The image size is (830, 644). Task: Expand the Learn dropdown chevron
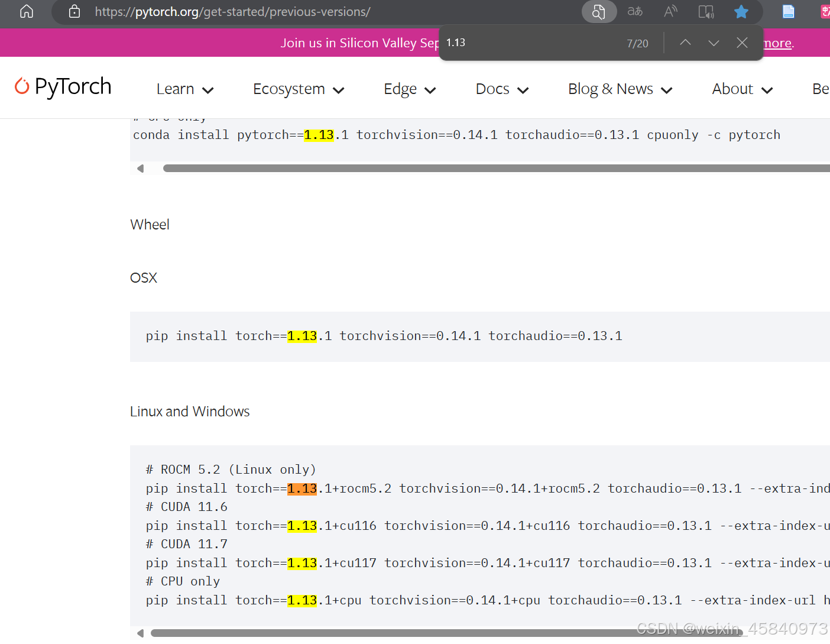click(x=208, y=90)
